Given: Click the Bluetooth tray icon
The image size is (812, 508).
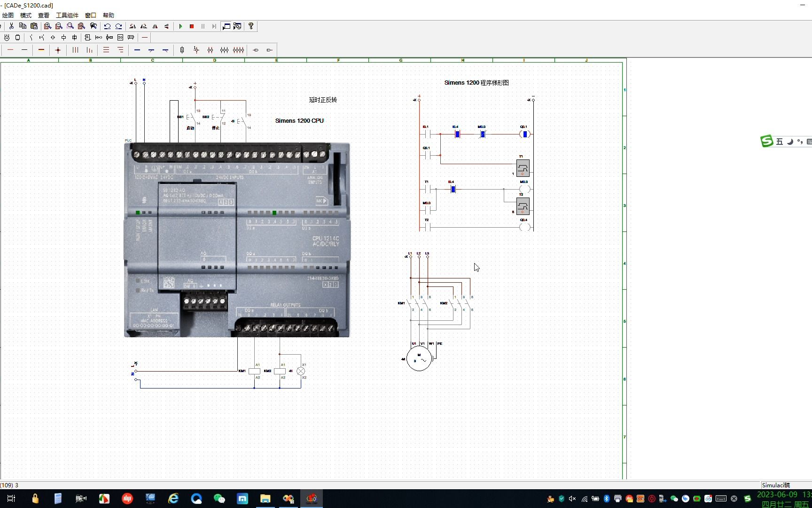Looking at the screenshot, I should [x=606, y=499].
